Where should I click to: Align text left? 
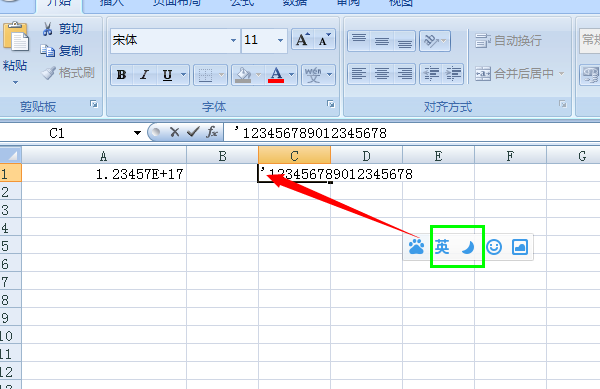click(359, 73)
